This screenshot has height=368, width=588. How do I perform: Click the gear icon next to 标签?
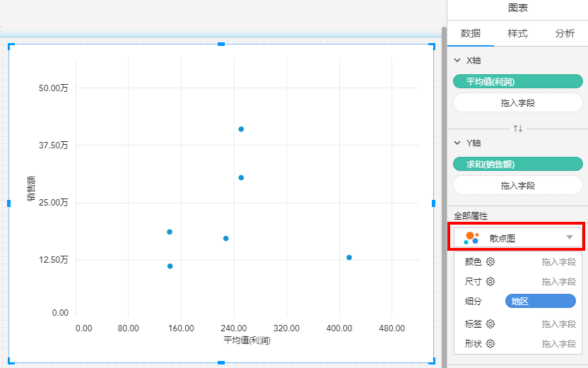(x=490, y=324)
